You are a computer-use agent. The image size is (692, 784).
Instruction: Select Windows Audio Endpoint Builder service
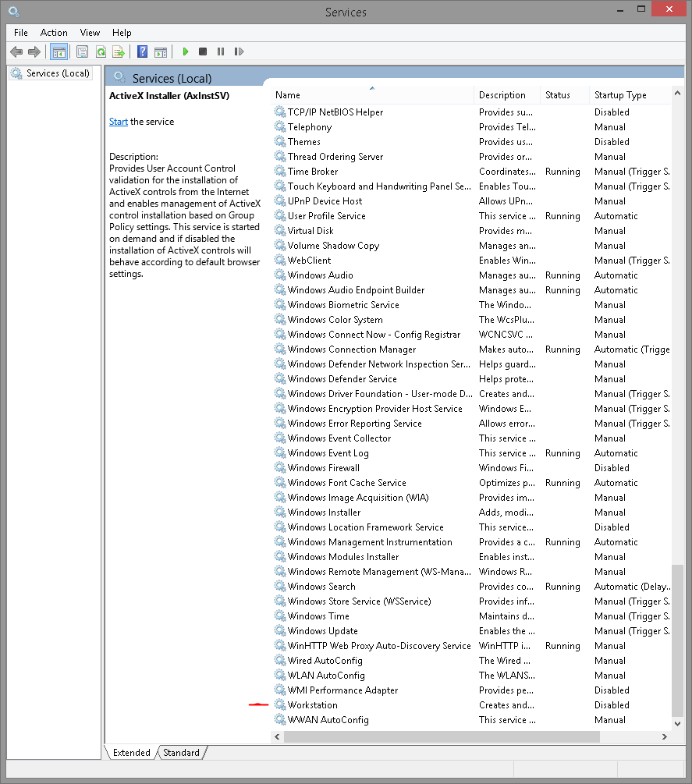(471, 290)
